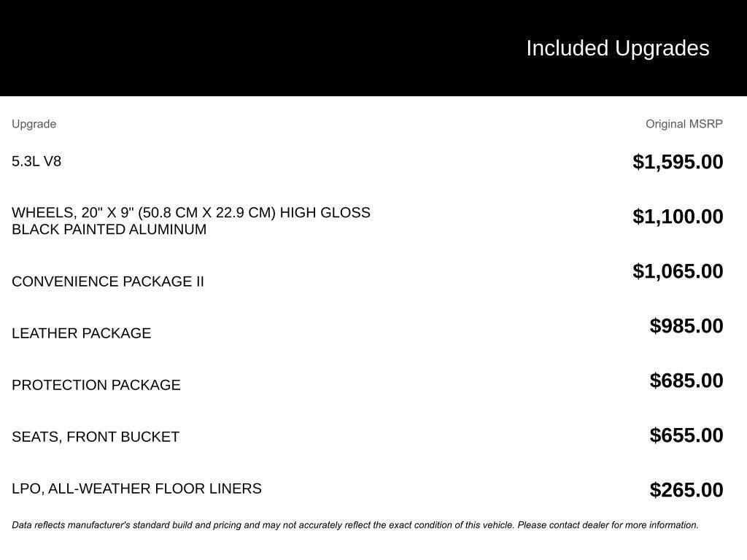Choose the LEATHER PACKAGE entry

click(x=82, y=333)
